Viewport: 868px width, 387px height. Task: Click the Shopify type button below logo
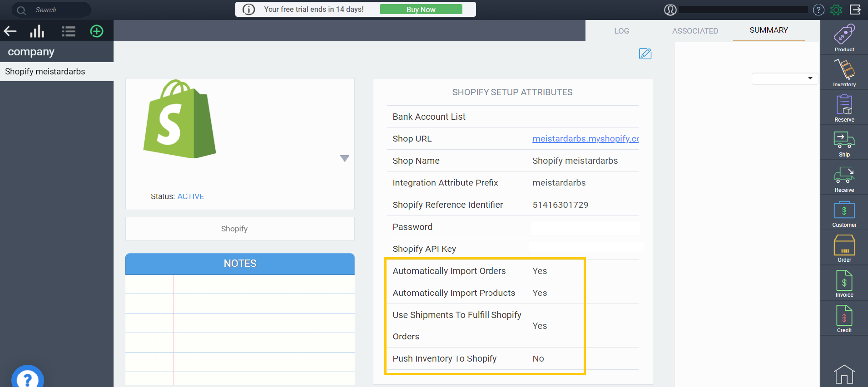(x=240, y=229)
